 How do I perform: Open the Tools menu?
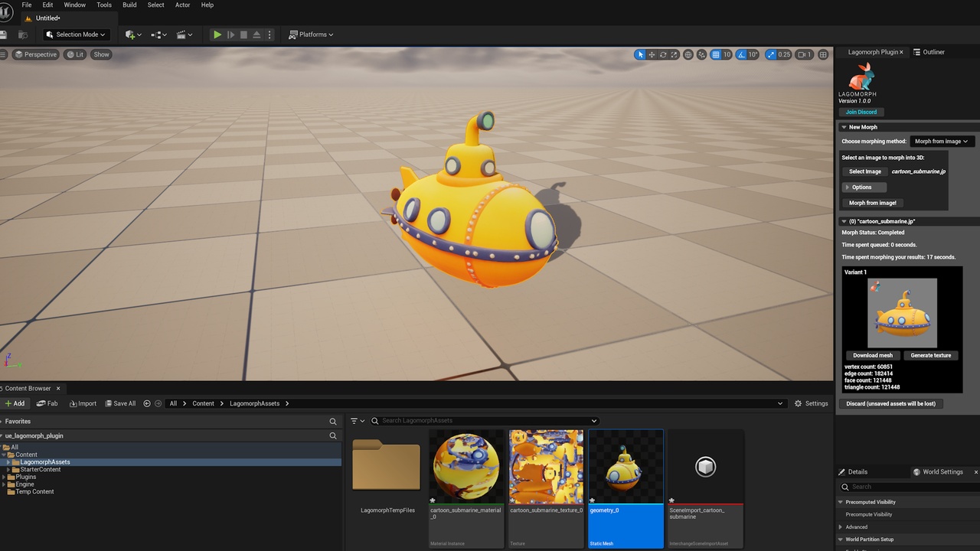pyautogui.click(x=104, y=5)
